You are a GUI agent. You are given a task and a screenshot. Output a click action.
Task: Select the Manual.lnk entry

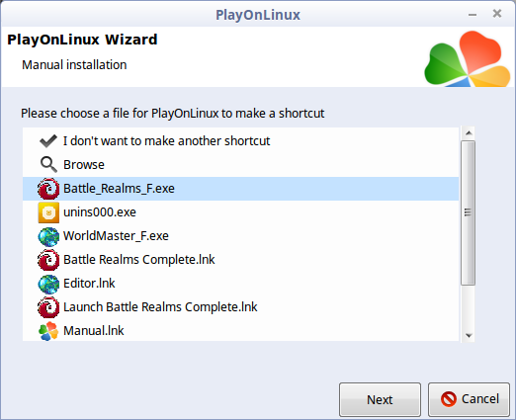coord(240,330)
